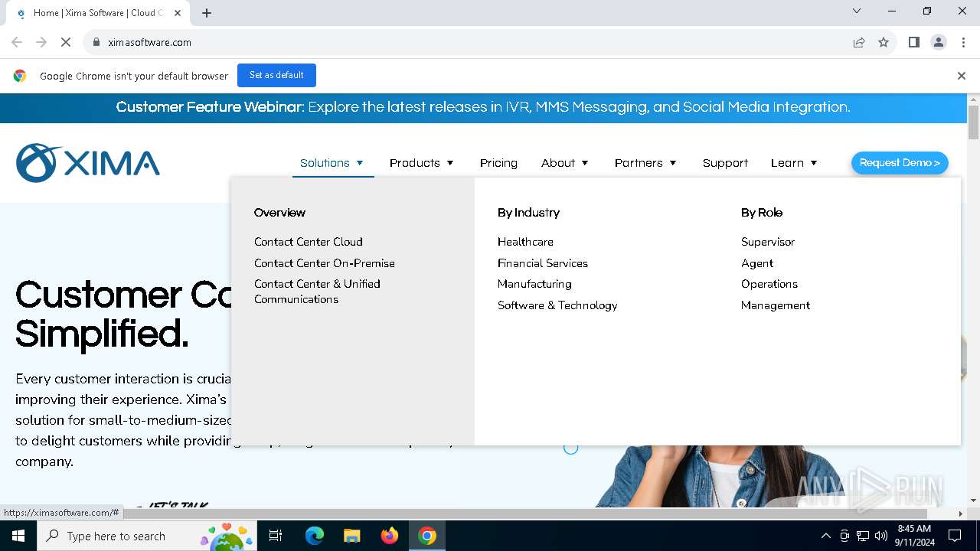Bookmark this tab with star icon
980x551 pixels.
[884, 42]
